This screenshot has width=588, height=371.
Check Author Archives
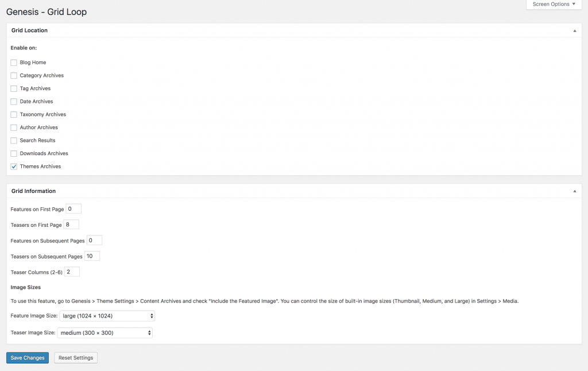(x=14, y=127)
